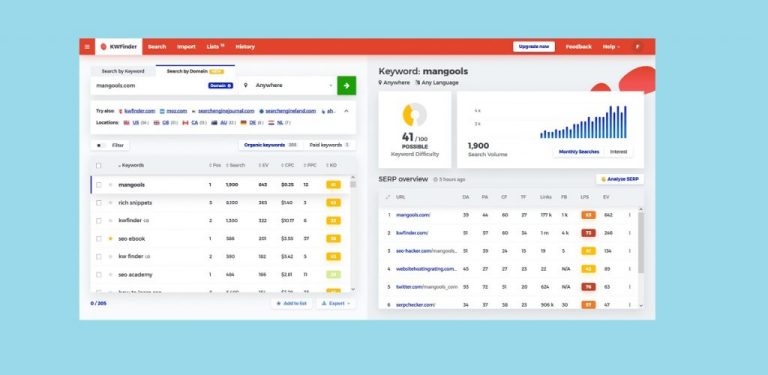
Task: Switch to Search by Keyword tab
Action: click(123, 71)
